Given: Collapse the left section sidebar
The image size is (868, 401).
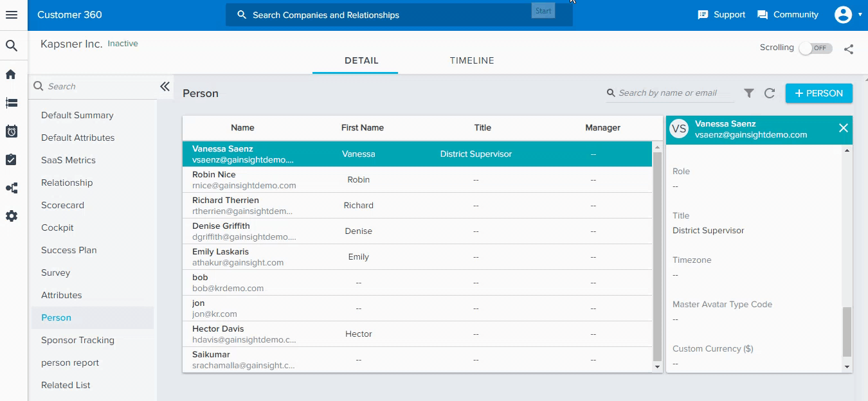Looking at the screenshot, I should (165, 86).
